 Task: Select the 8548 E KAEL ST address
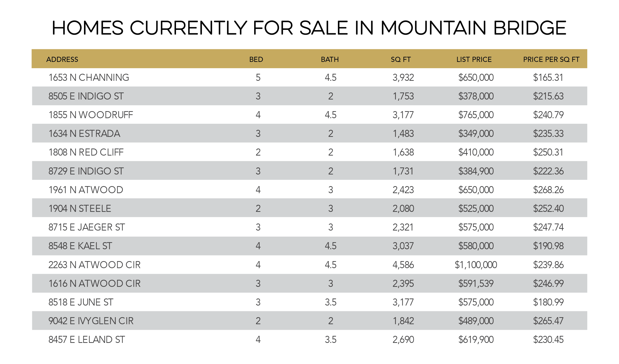[x=80, y=246]
